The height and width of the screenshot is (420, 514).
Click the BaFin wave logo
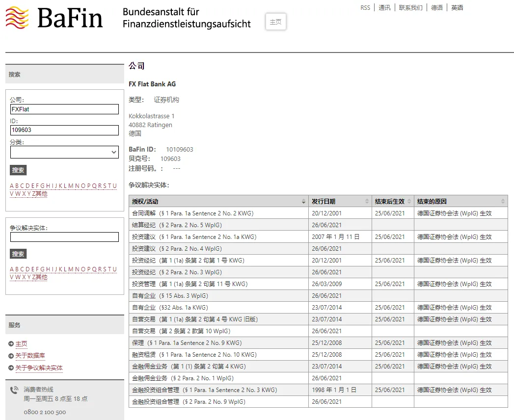point(17,17)
